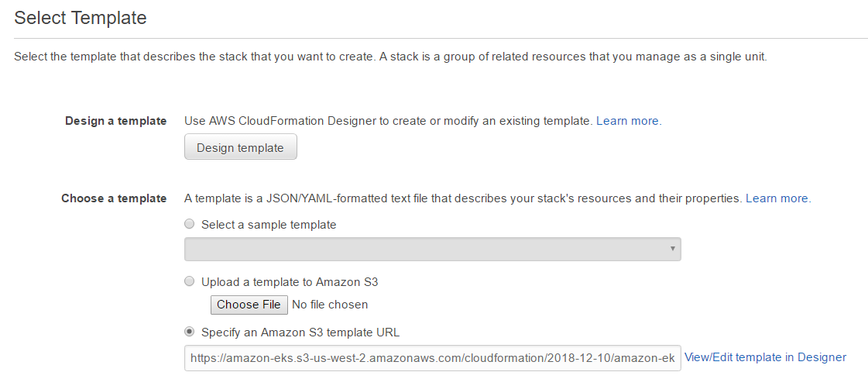Image resolution: width=868 pixels, height=379 pixels.
Task: Click 'Specify an Amazon S3 template URL' label text
Action: 300,332
